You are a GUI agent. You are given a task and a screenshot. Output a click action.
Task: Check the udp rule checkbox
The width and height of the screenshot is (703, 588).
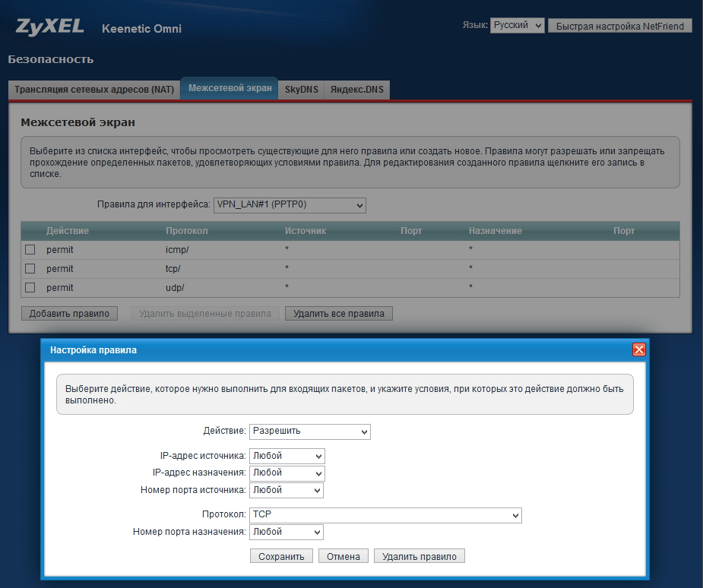click(x=30, y=288)
